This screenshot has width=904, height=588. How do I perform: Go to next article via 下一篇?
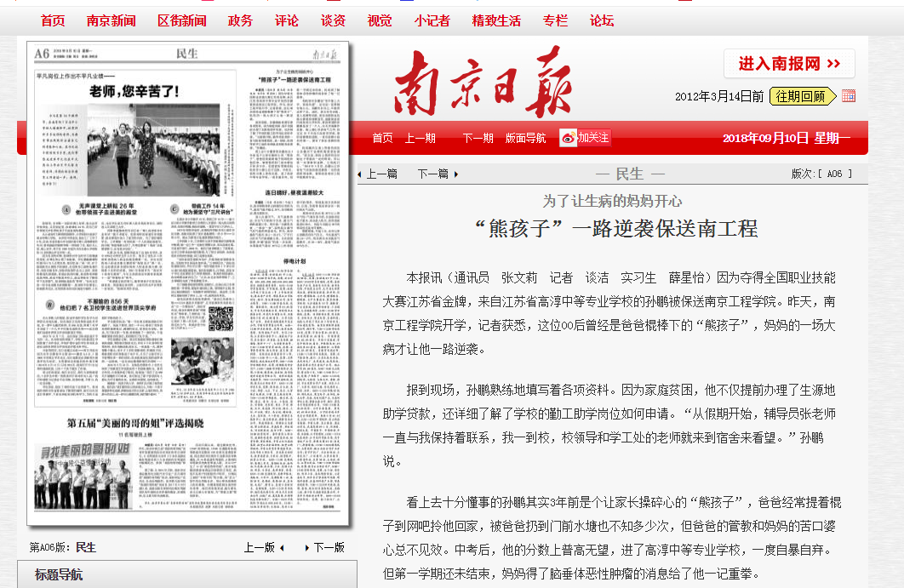438,174
